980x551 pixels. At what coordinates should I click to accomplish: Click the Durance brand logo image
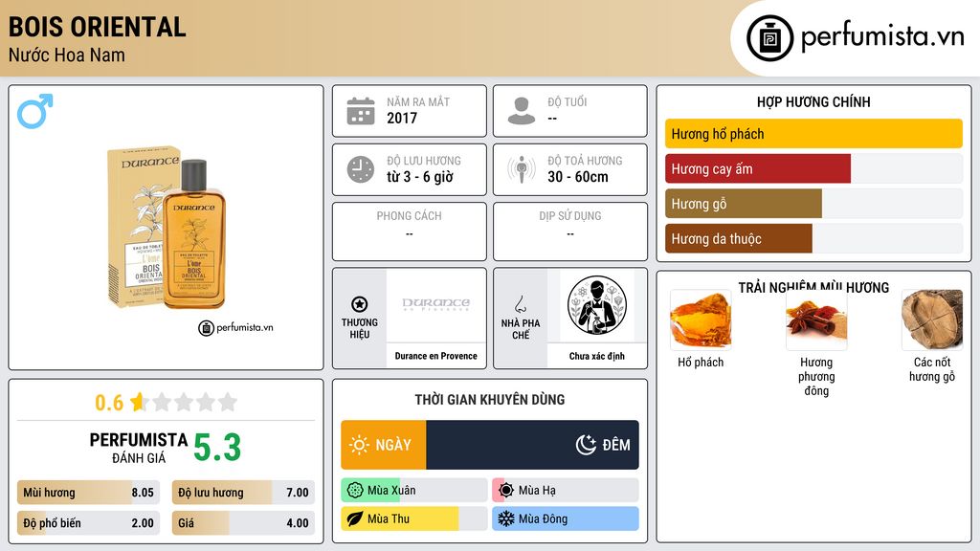(435, 304)
